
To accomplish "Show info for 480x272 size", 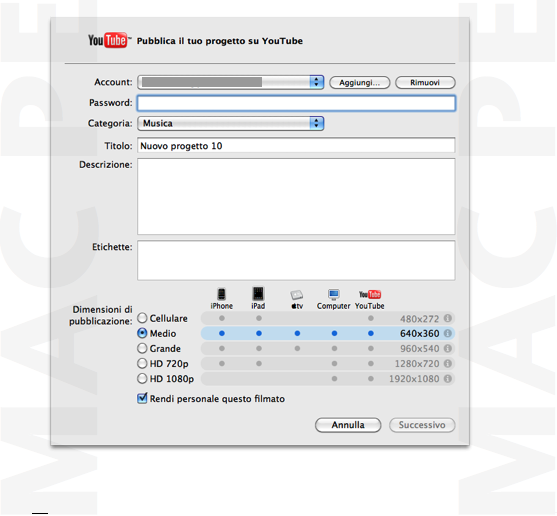I will 448,318.
